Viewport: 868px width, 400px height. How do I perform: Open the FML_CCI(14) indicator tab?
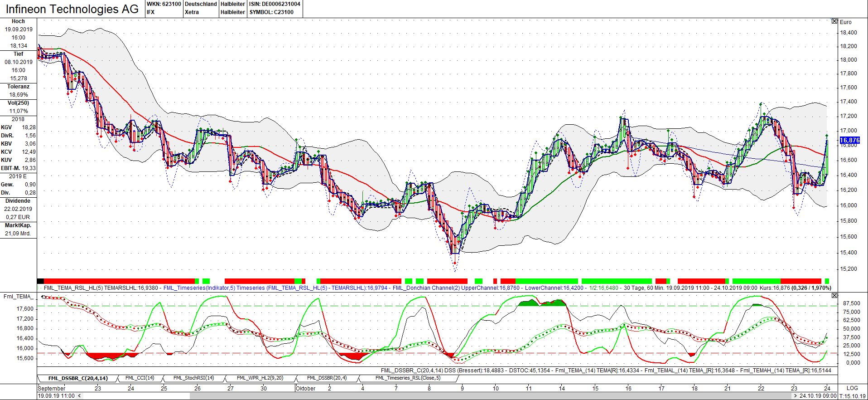click(140, 378)
